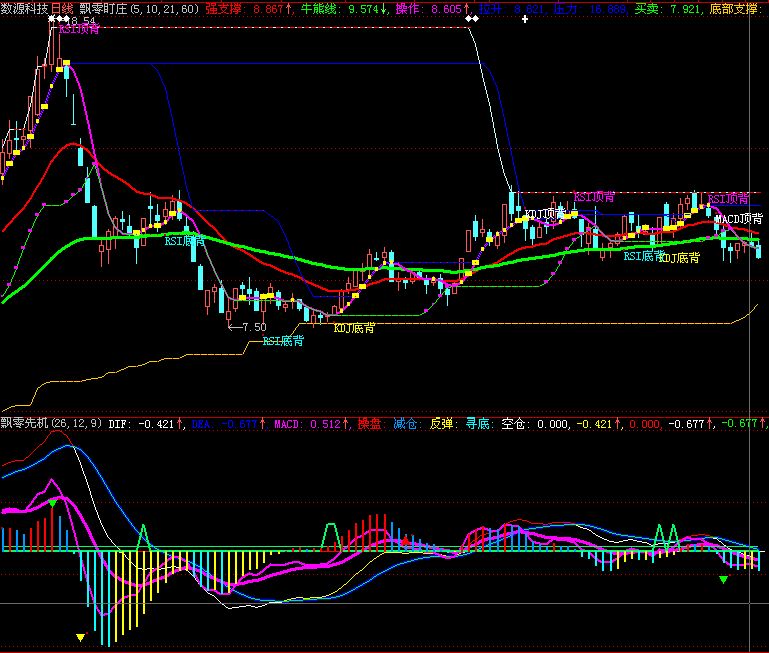Click the 操盘 legend label
Screen dimensions: 769x653
[369, 423]
